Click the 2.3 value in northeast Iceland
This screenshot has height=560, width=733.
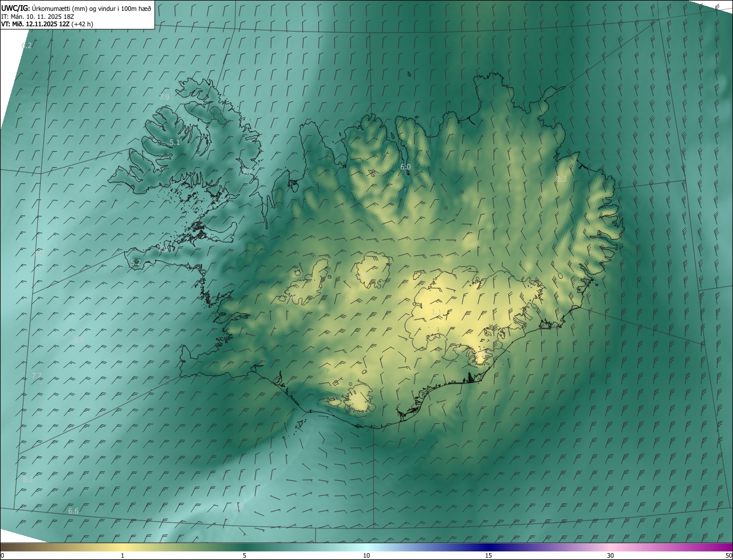(x=561, y=179)
